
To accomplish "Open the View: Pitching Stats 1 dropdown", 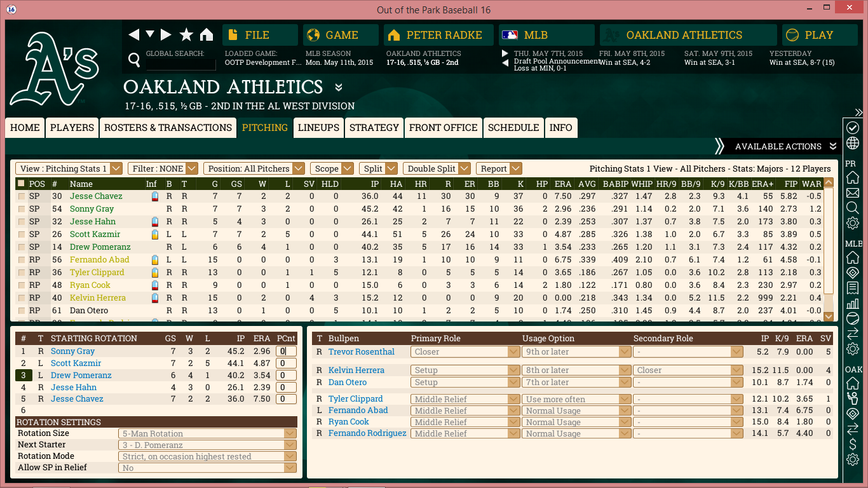I will [69, 168].
